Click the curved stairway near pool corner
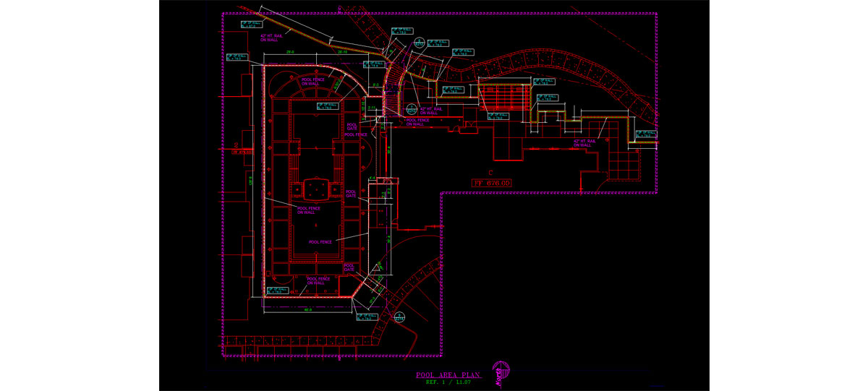The image size is (868, 391). coord(391,88)
